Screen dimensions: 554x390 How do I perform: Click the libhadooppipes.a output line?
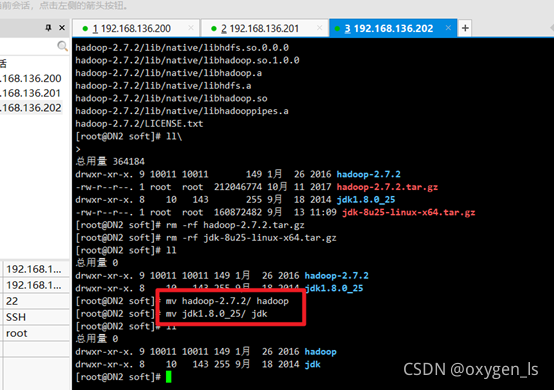[182, 111]
